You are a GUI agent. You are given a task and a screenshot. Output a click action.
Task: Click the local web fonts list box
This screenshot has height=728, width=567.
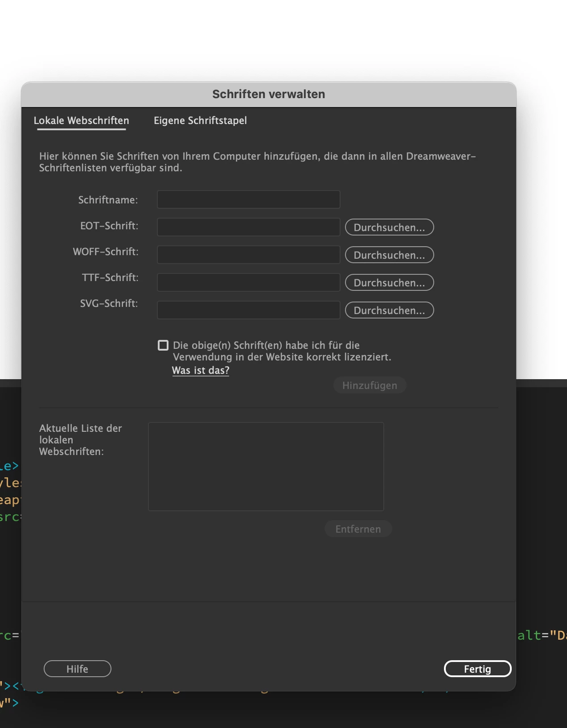[266, 467]
